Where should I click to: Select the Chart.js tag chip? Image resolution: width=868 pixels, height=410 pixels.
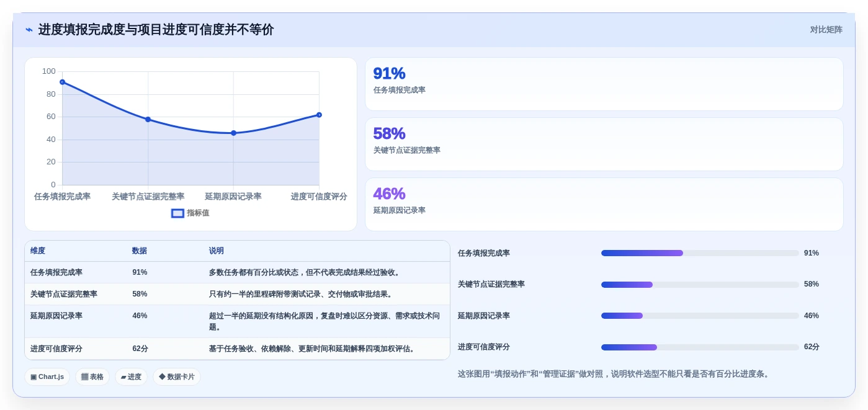[x=47, y=377]
